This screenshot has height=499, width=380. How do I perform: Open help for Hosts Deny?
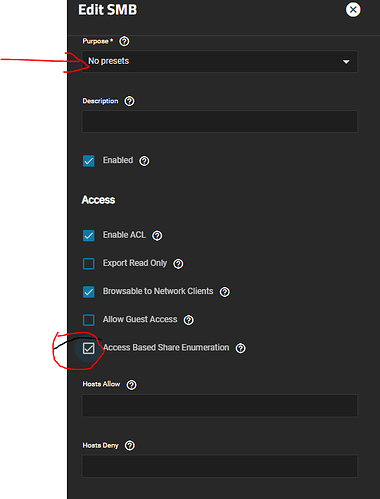pos(130,445)
